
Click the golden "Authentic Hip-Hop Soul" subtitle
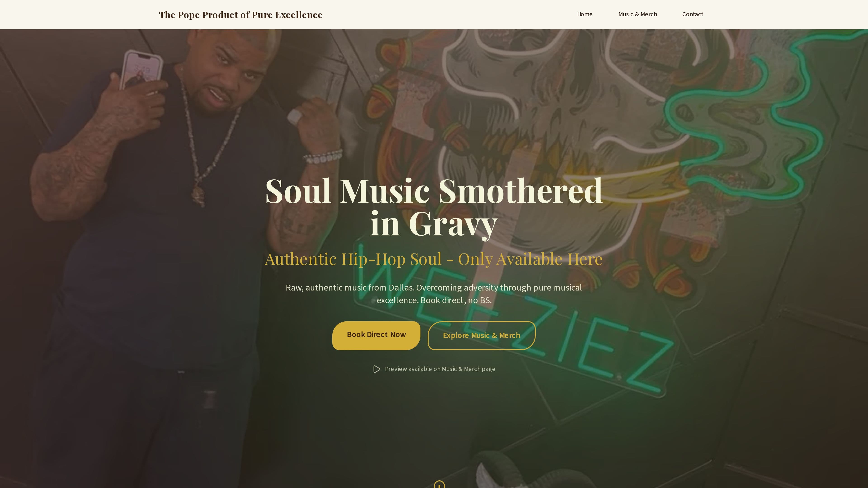click(x=434, y=259)
